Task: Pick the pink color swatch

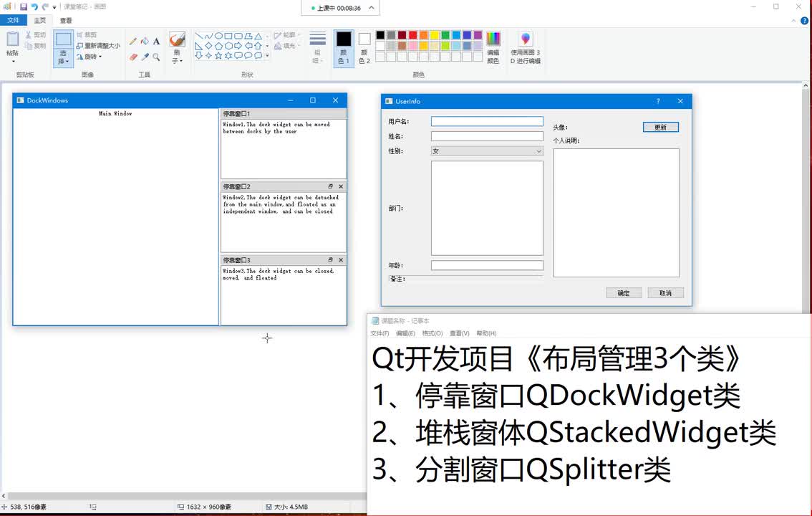Action: pyautogui.click(x=412, y=46)
